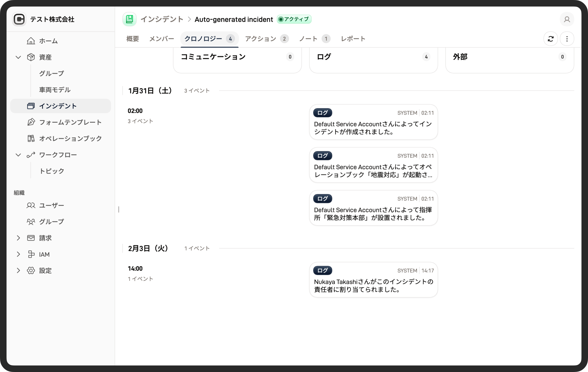
Task: Open the user profile avatar icon
Action: pos(567,19)
